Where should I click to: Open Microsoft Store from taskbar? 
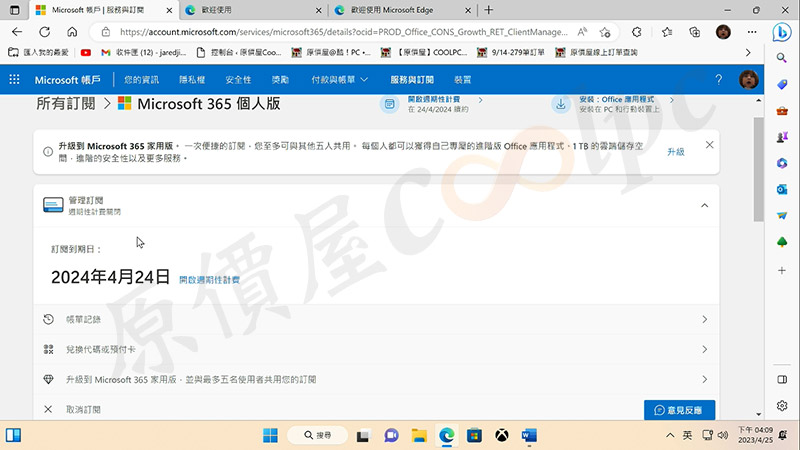474,435
